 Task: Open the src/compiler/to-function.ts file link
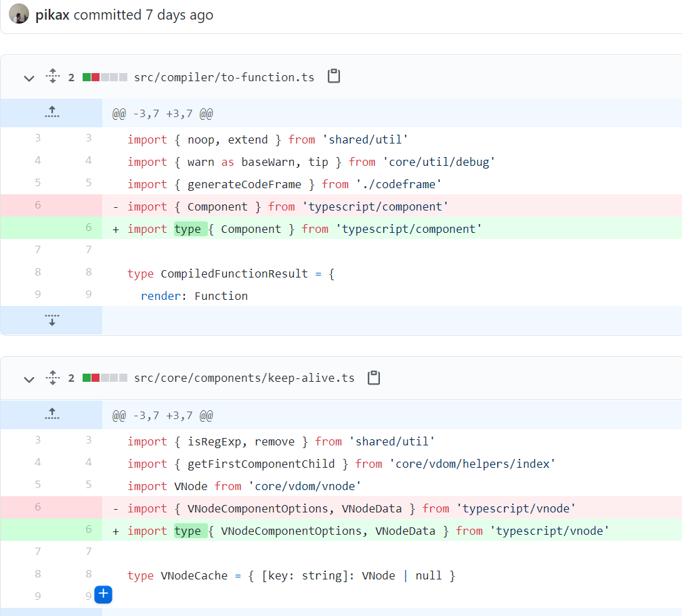(224, 77)
